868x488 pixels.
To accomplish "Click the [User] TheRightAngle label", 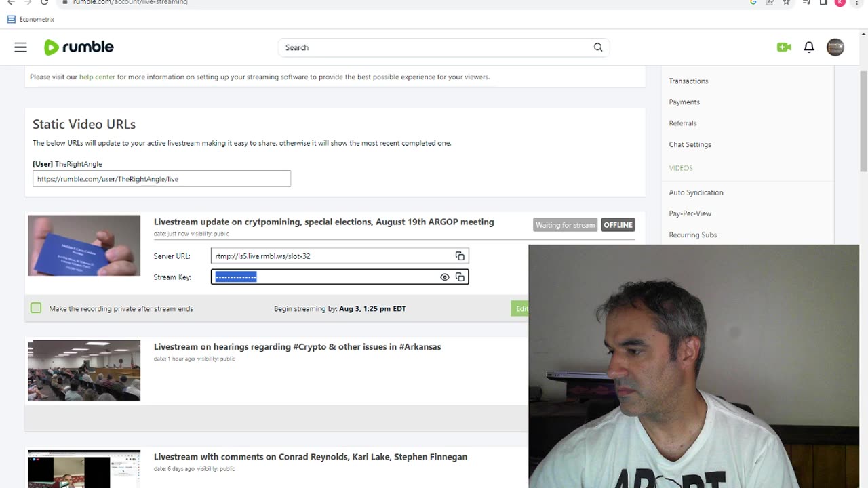I will [x=67, y=164].
